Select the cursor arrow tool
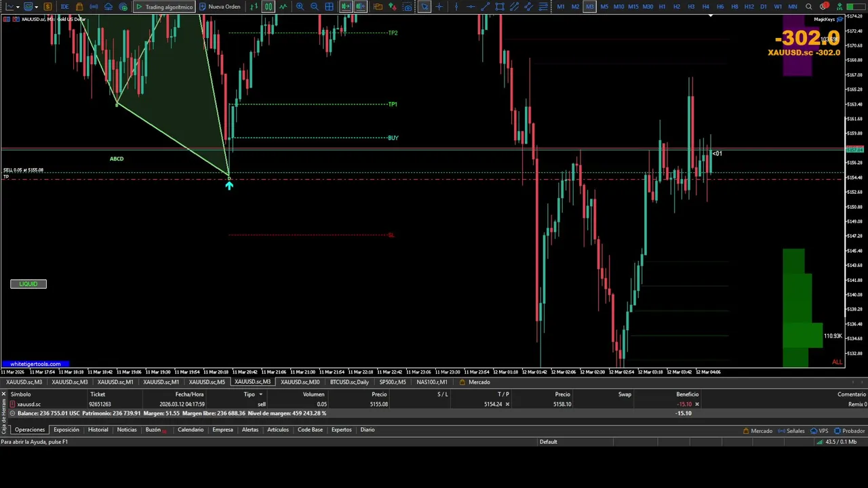 pos(424,7)
